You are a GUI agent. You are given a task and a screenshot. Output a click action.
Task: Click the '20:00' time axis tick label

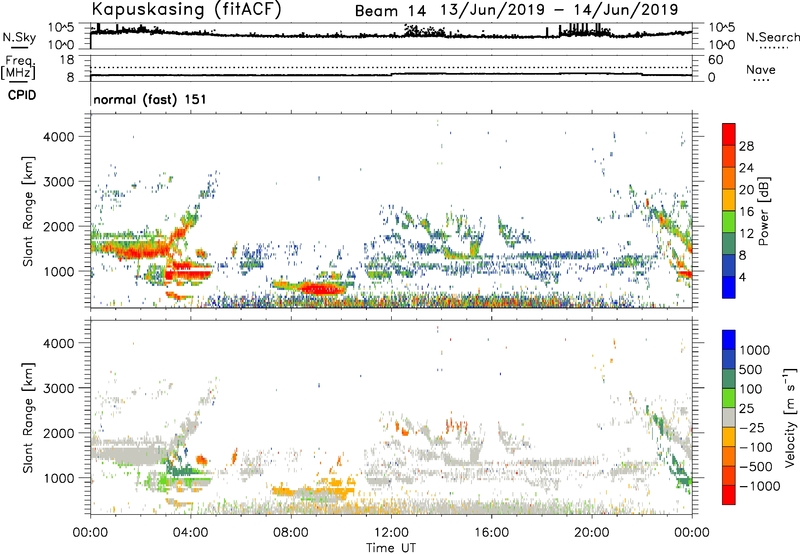592,533
